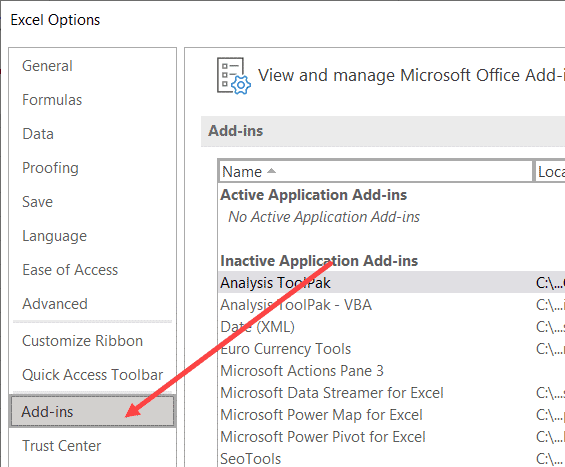Select the Date (XML) add-in

point(392,327)
